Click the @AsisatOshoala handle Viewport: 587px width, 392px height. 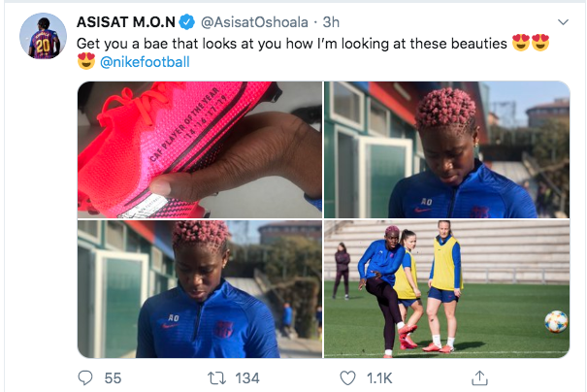(x=254, y=22)
